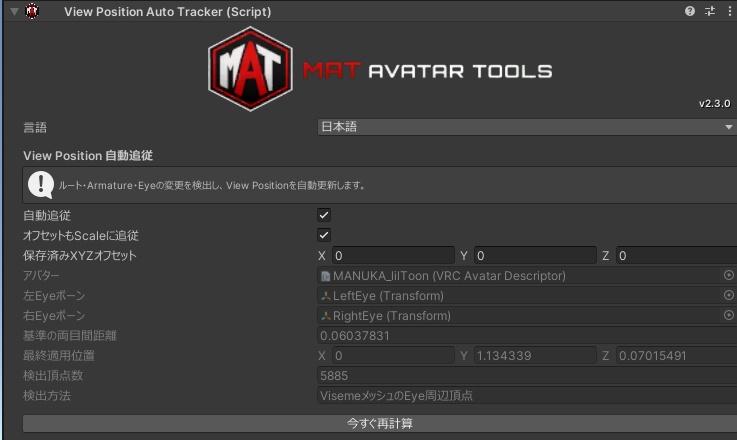The height and width of the screenshot is (440, 737).
Task: Open the component presets icon
Action: coord(710,11)
